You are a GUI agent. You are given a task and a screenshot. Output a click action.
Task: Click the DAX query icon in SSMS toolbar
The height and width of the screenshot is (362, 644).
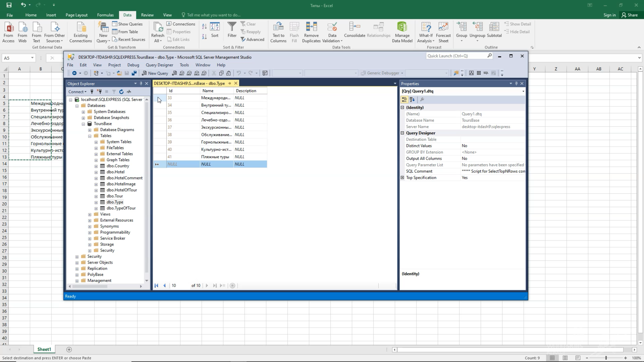(204, 73)
